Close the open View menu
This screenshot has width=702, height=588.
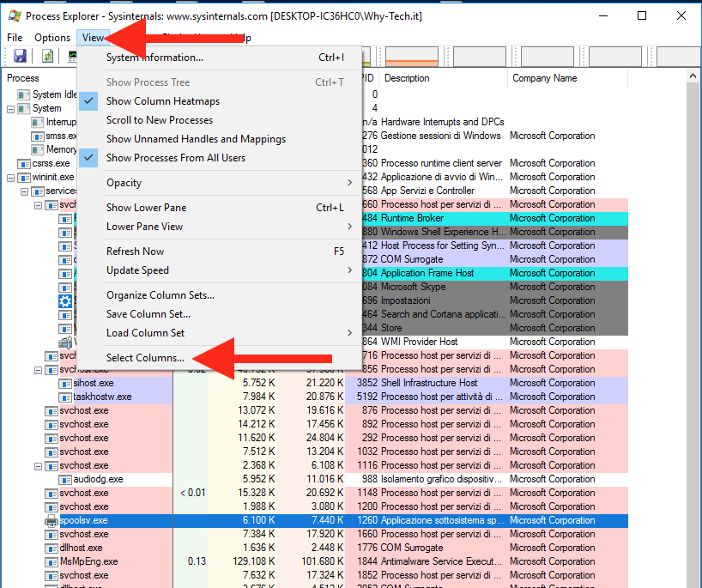pos(93,38)
